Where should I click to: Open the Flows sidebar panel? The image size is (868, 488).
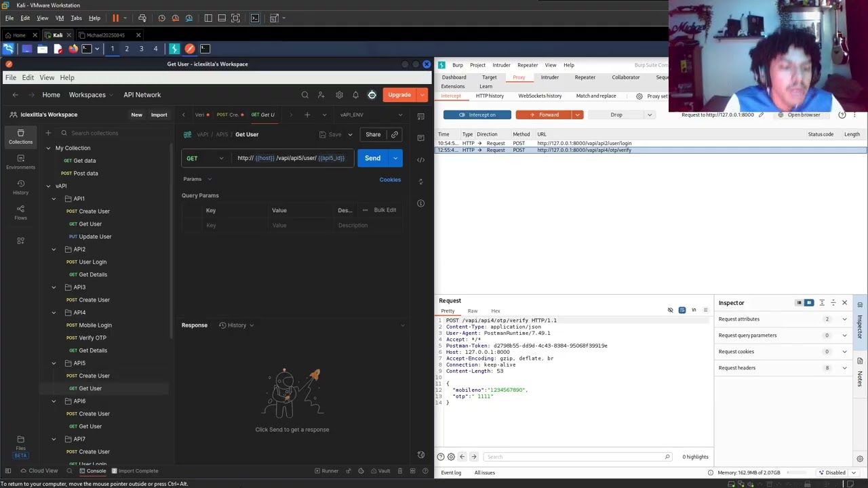(20, 212)
